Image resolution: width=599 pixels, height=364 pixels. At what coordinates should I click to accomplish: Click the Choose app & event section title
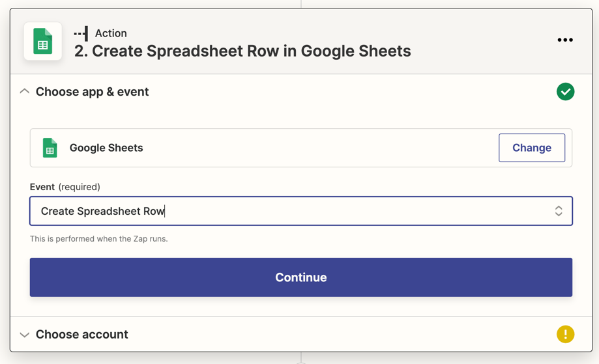tap(92, 92)
